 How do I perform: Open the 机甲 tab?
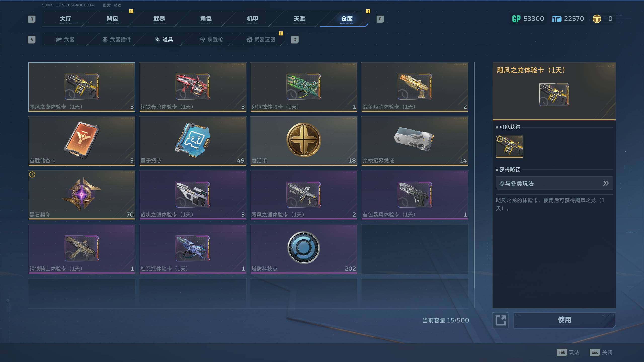pyautogui.click(x=253, y=19)
